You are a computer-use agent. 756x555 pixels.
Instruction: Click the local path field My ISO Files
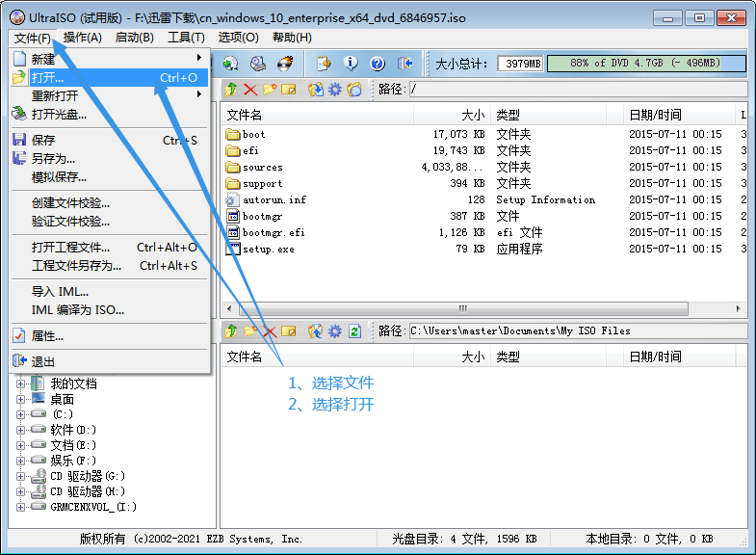(578, 330)
